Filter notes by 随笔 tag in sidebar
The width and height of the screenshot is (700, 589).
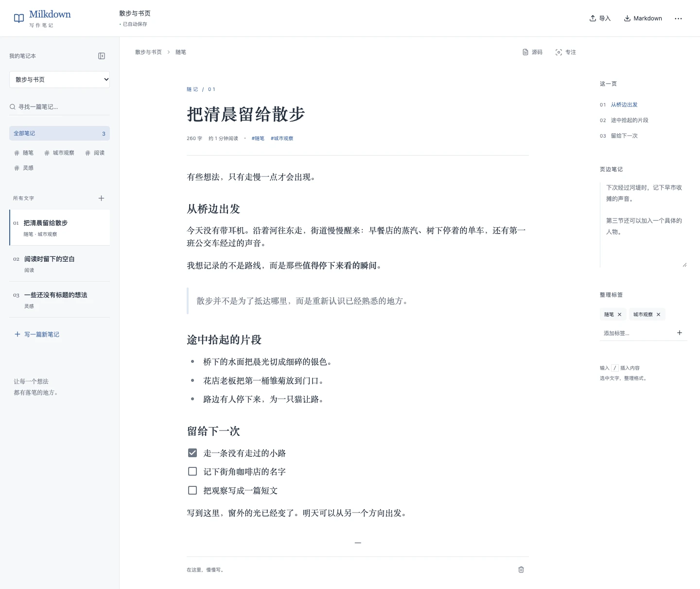(24, 153)
